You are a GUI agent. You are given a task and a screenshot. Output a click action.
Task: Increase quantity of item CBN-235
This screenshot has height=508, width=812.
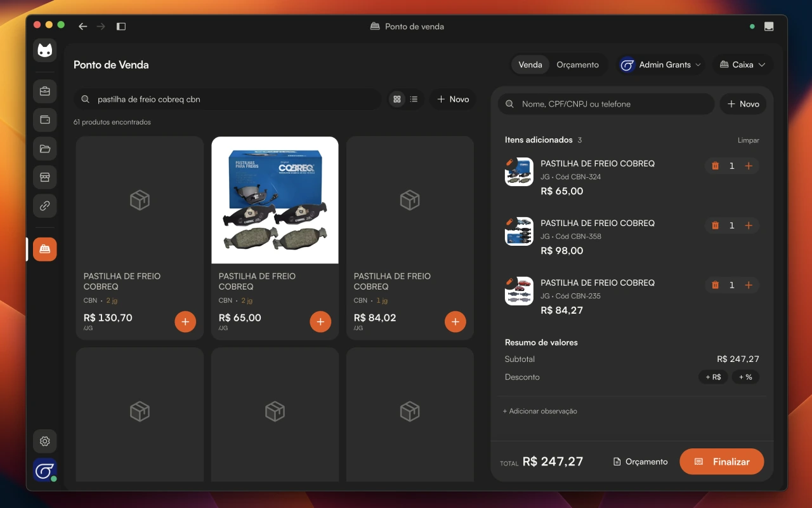coord(749,285)
